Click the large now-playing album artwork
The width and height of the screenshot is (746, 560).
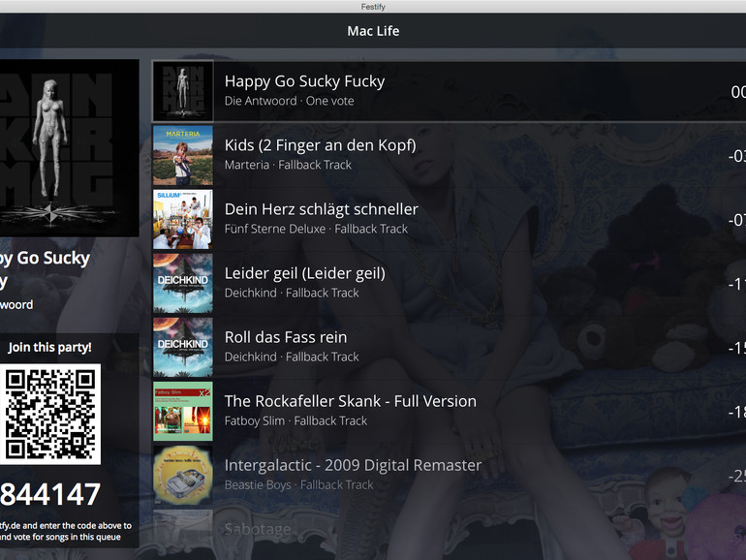point(70,148)
